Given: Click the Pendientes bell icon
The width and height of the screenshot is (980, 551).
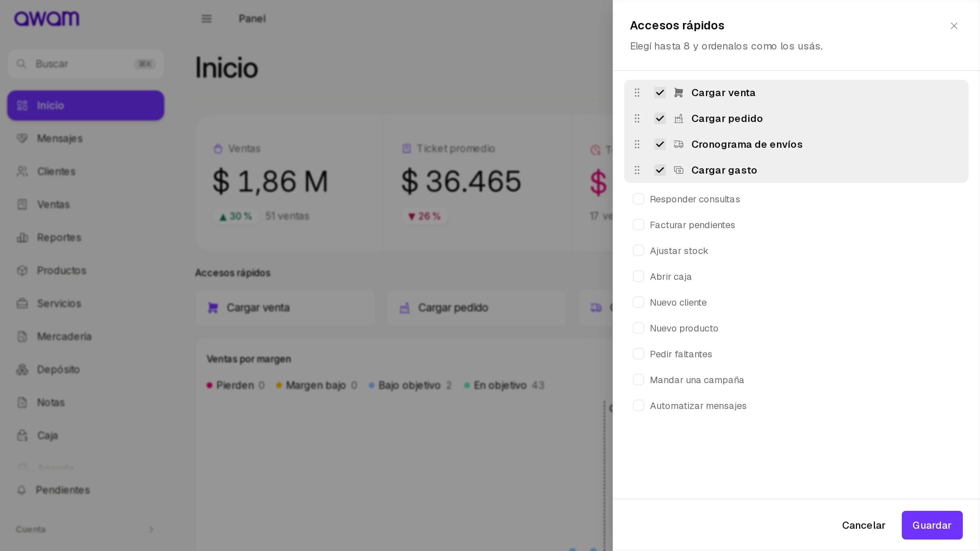Looking at the screenshot, I should point(21,490).
